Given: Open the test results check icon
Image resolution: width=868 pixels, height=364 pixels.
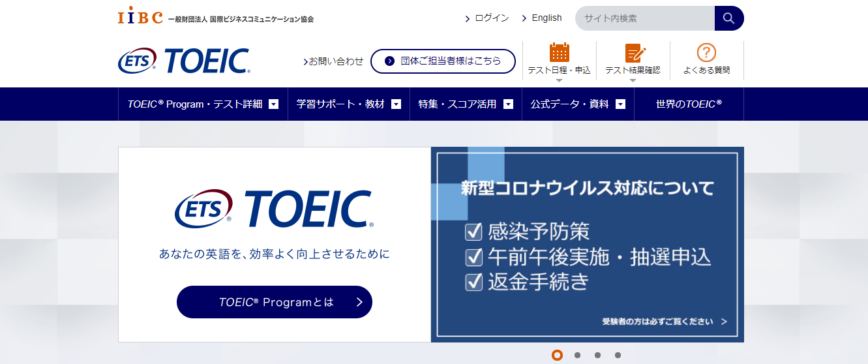Looking at the screenshot, I should coord(635,53).
